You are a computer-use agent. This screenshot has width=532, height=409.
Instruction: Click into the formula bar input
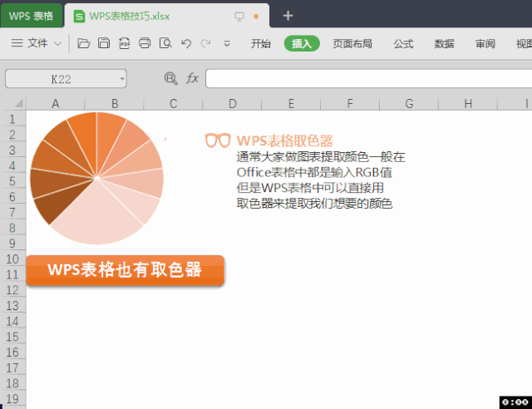point(368,79)
